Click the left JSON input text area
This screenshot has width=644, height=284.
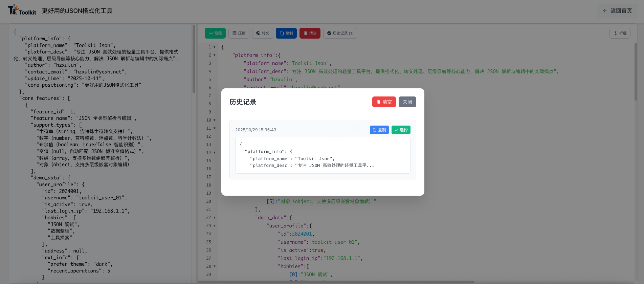pyautogui.click(x=100, y=153)
